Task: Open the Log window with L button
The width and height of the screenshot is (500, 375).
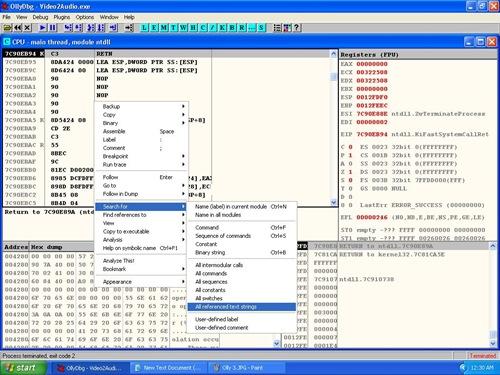Action: coord(144,27)
